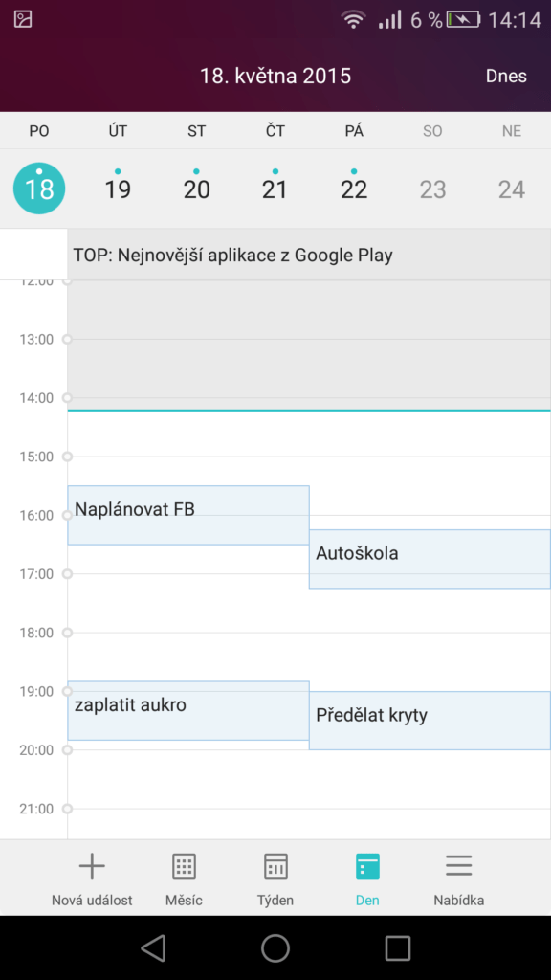551x980 pixels.
Task: Open the Předělat kryty event
Action: (x=430, y=721)
